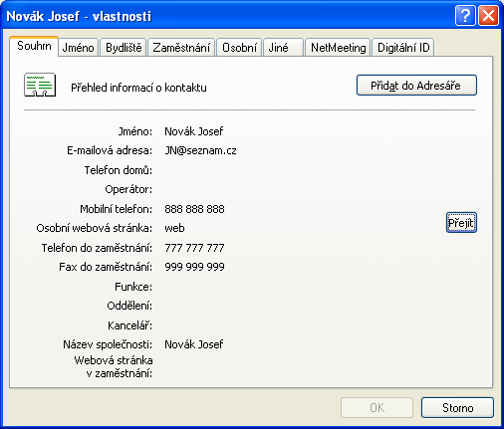The width and height of the screenshot is (504, 429).
Task: Click the dialog title Novák Josef - vlastnosti
Action: pos(79,16)
